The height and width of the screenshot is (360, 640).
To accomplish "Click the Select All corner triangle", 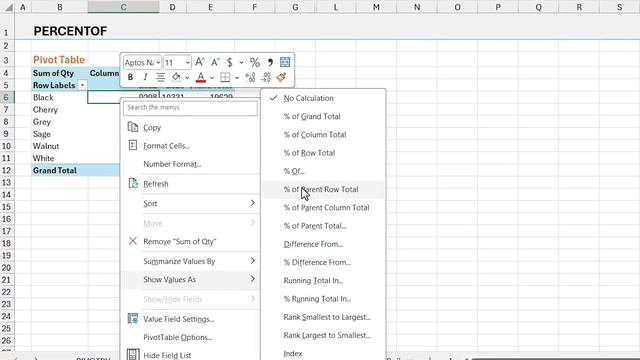I will (9, 7).
